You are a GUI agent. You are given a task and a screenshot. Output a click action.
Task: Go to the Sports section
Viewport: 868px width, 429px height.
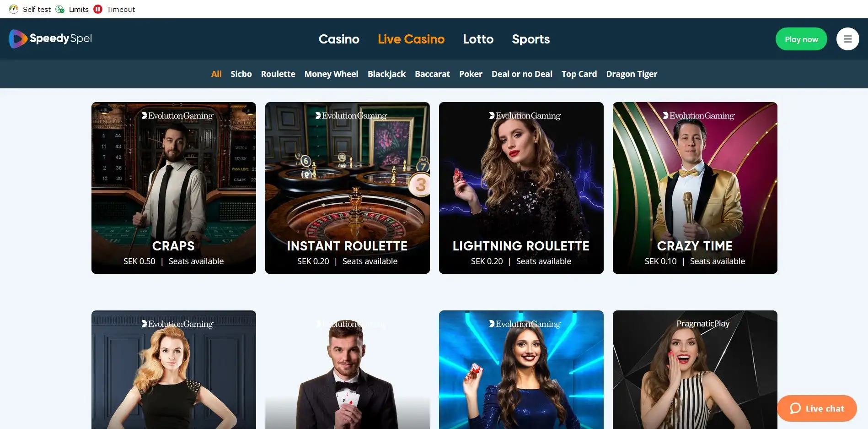tap(530, 39)
